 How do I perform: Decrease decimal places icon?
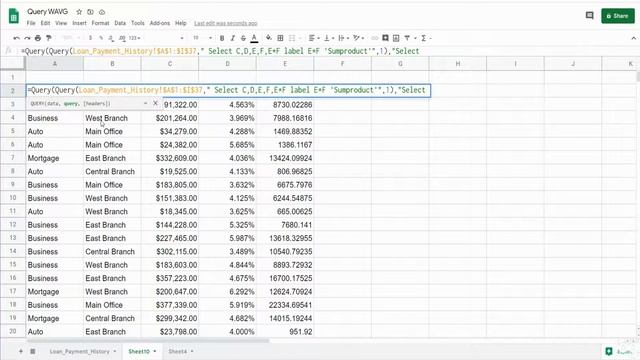tap(111, 38)
